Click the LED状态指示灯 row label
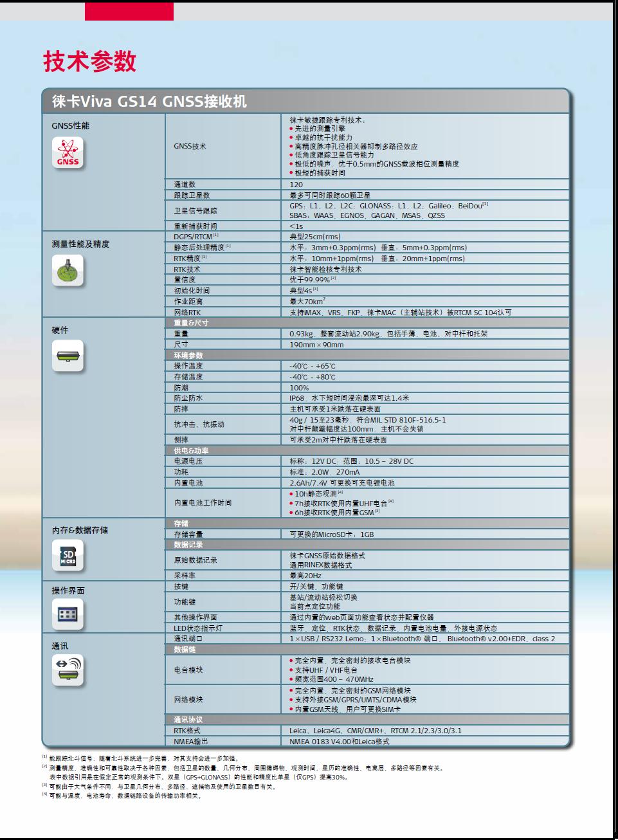 [x=198, y=628]
